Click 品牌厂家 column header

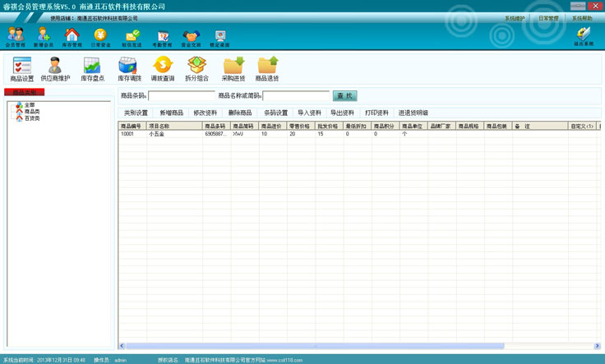coord(441,126)
